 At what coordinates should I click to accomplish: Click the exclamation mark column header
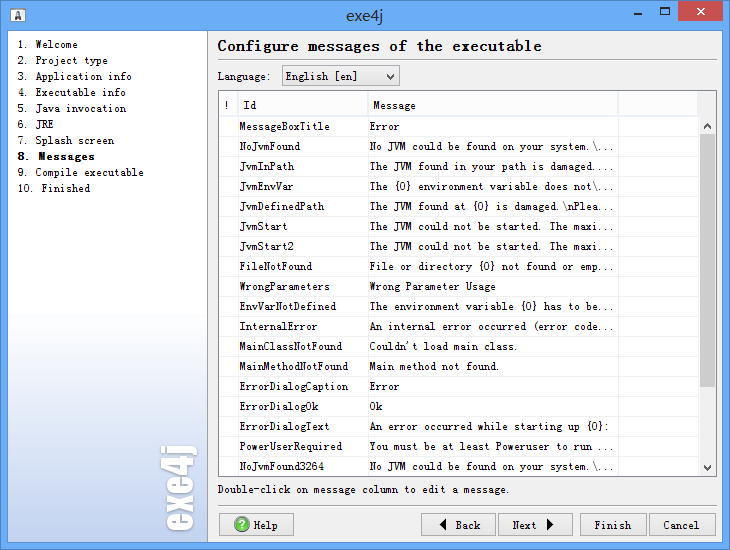[x=228, y=105]
